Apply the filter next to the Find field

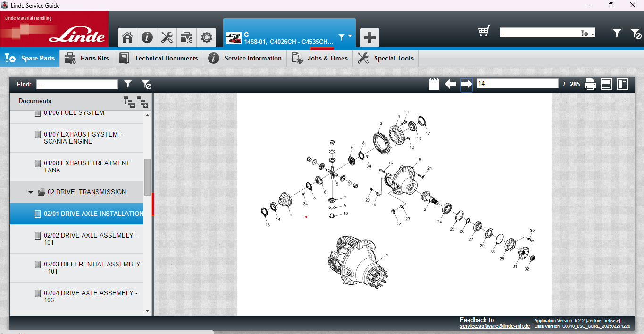pyautogui.click(x=128, y=84)
